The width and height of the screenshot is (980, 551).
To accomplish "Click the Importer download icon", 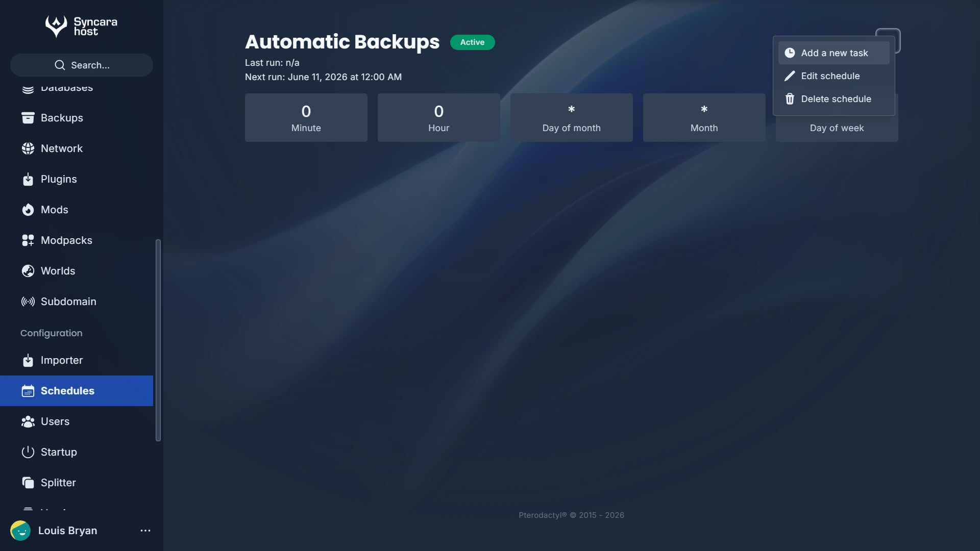I will (28, 360).
